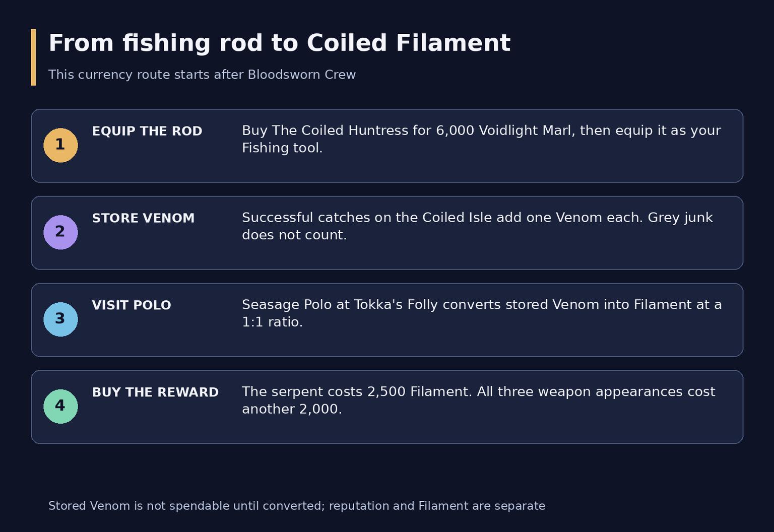
Task: Select the EQUIP THE ROD heading
Action: tap(147, 131)
